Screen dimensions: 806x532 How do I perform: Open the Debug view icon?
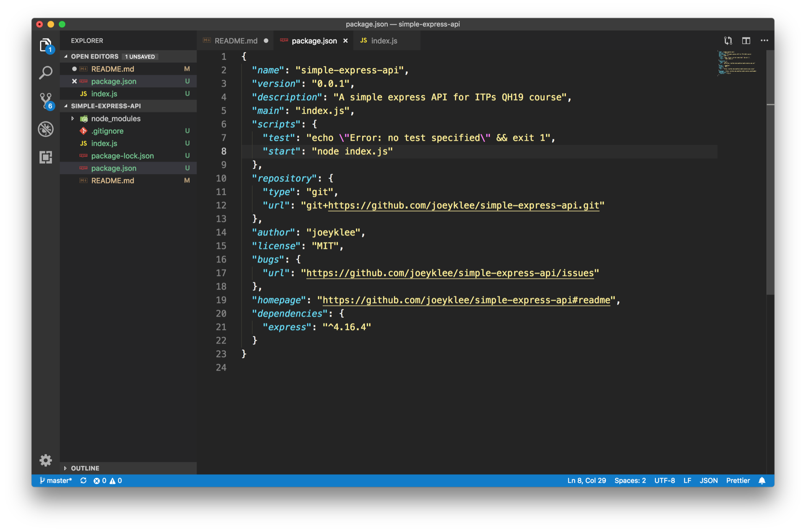tap(45, 129)
